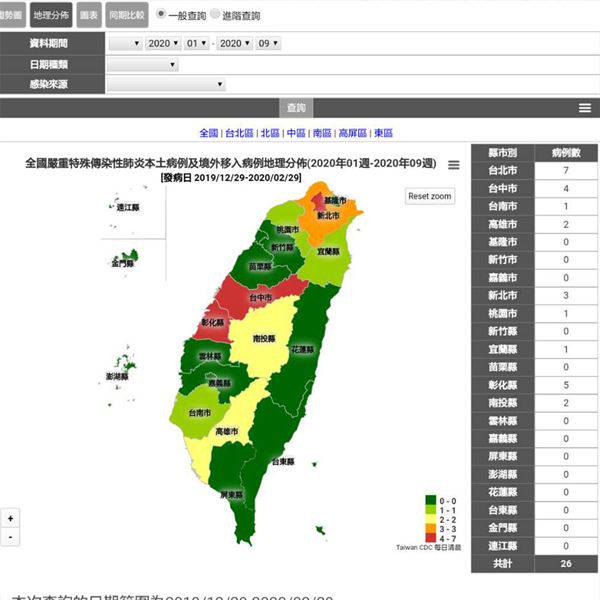Click the total value 26 cell
The height and width of the screenshot is (600, 600).
(566, 564)
